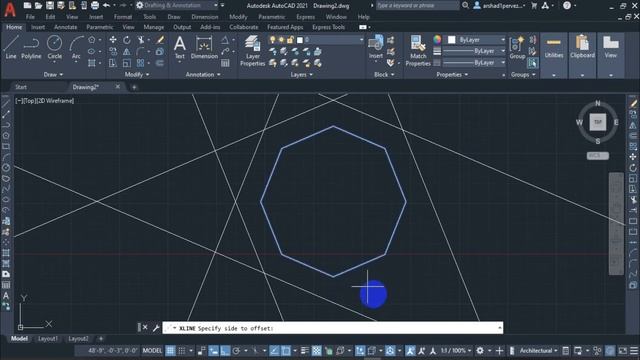Click the Stretch tool icon
This screenshot has height=360, width=640.
(113, 63)
